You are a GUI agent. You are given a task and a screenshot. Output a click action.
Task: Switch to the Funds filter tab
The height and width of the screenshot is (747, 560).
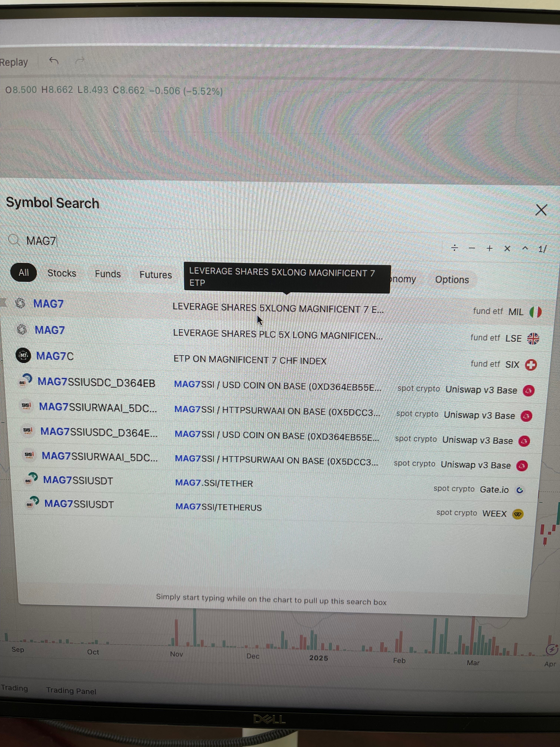[x=108, y=274]
